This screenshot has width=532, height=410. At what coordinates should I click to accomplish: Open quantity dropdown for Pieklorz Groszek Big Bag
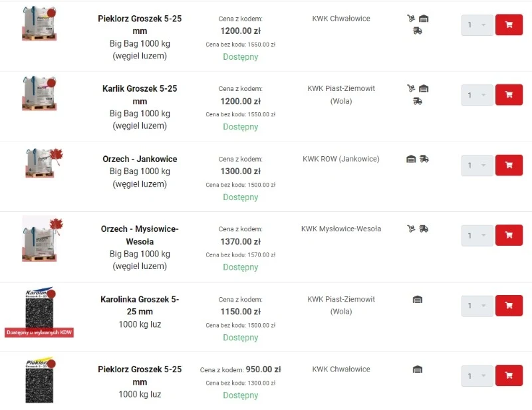click(477, 25)
